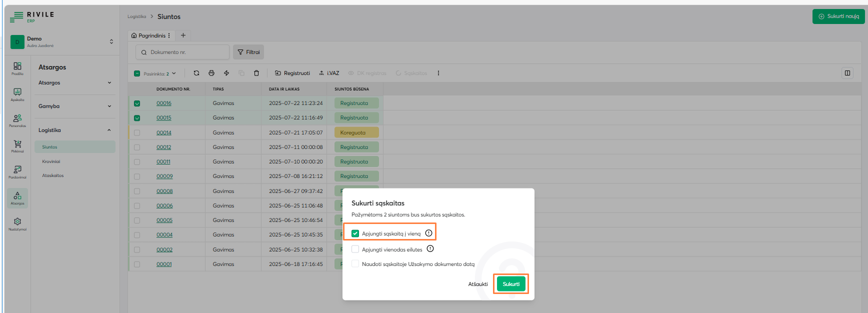The image size is (868, 313).
Task: Open Pirkimai shopping cart sidebar icon
Action: (17, 146)
